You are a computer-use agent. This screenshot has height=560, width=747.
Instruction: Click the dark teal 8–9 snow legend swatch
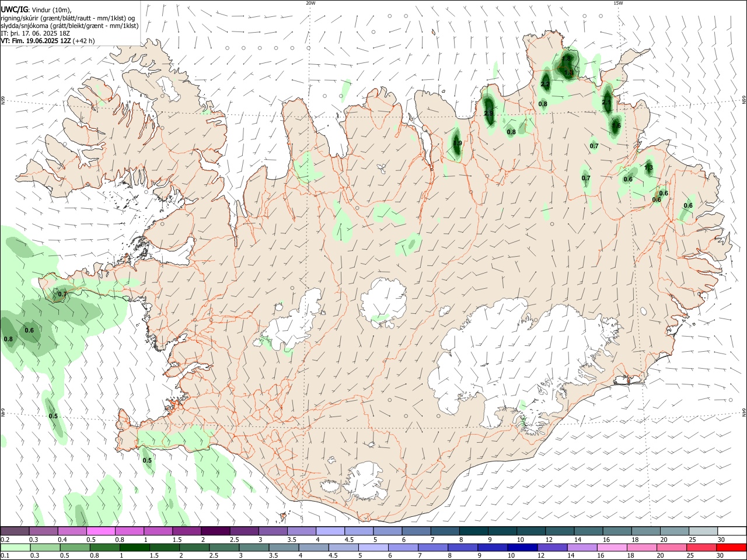(x=474, y=531)
